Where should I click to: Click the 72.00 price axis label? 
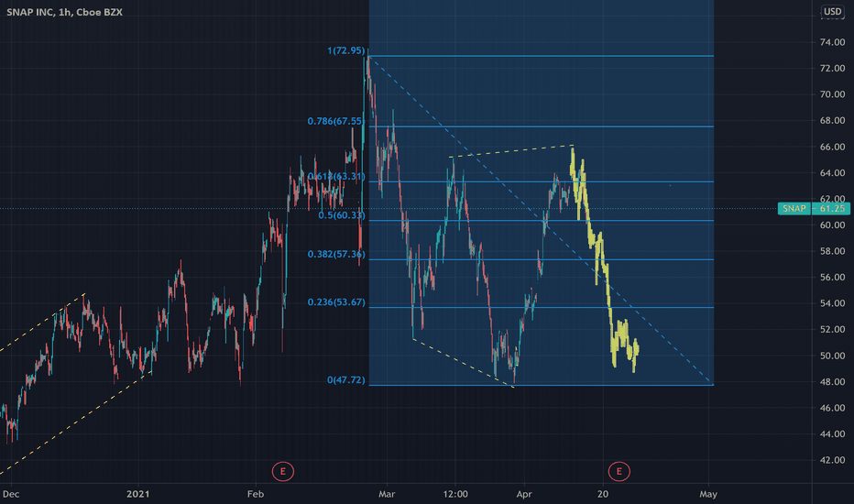(x=832, y=68)
